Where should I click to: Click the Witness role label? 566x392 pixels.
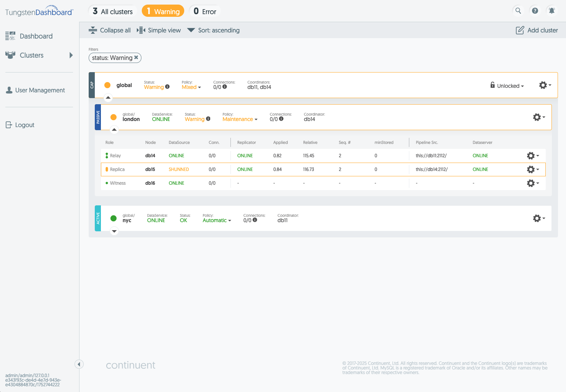tap(118, 183)
